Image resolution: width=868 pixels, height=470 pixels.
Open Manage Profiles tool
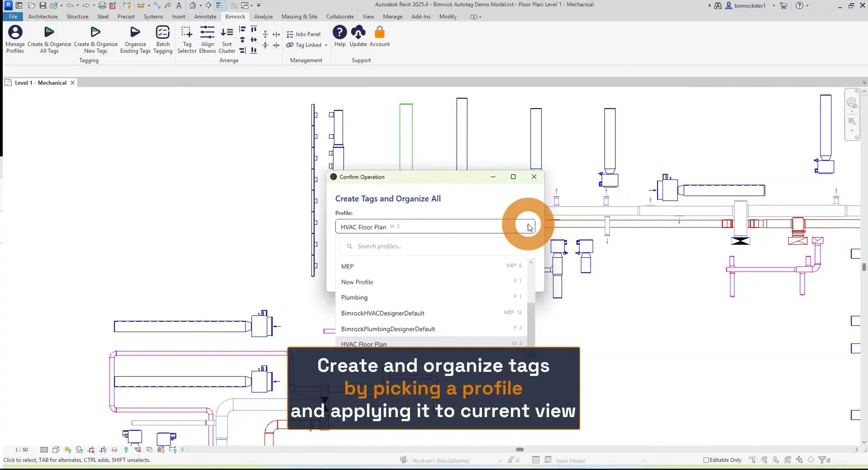click(x=15, y=40)
